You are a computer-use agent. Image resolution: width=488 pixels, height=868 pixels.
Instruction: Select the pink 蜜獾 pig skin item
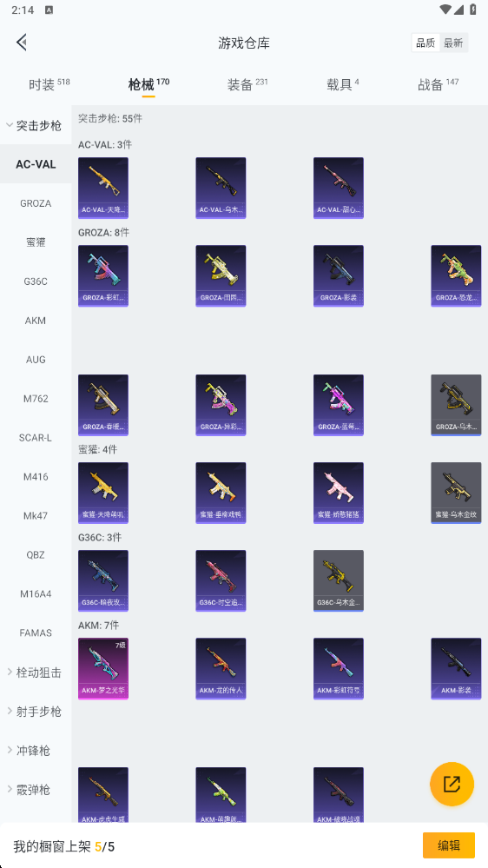click(338, 493)
